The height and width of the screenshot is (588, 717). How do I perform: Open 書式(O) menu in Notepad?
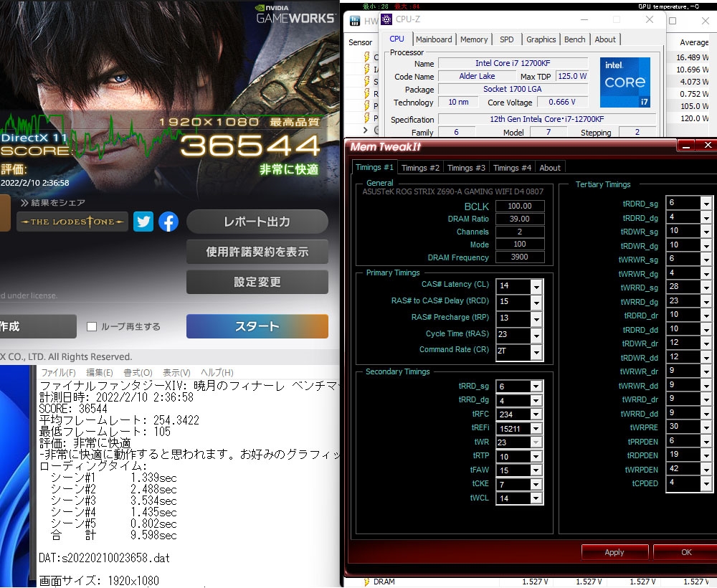[138, 373]
